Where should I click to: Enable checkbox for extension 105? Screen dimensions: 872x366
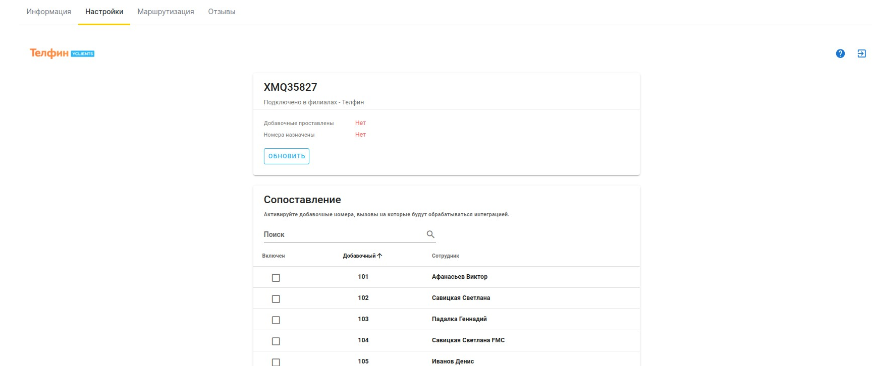(x=276, y=362)
